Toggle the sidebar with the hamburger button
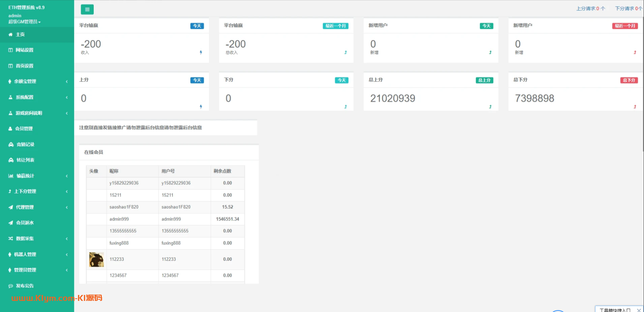This screenshot has height=312, width=644. [x=87, y=9]
